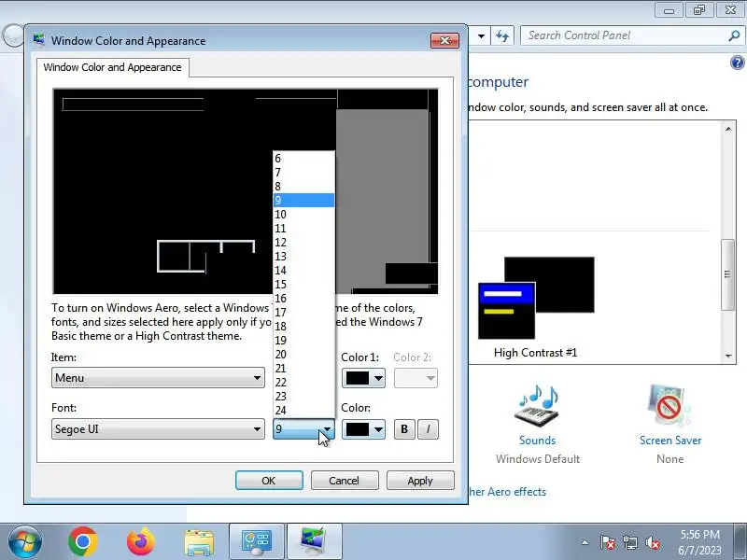Image resolution: width=747 pixels, height=560 pixels.
Task: Select font size 15 in list
Action: [303, 285]
